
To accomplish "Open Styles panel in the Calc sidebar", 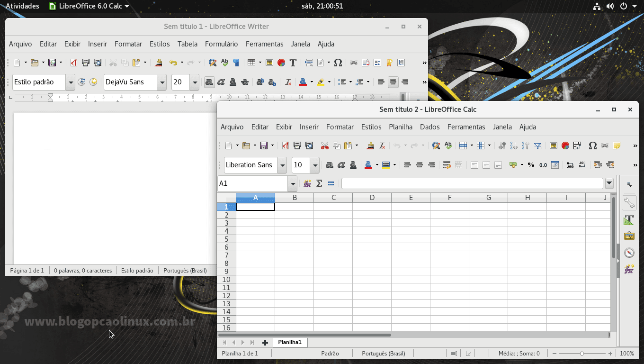I will [x=629, y=220].
